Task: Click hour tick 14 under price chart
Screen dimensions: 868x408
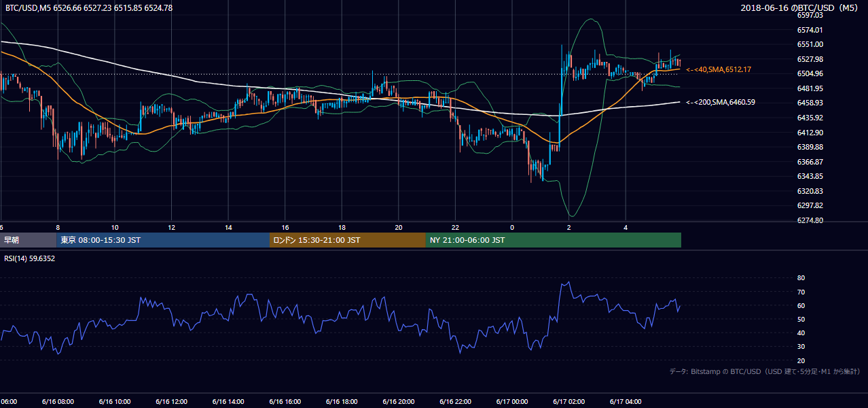Action: click(229, 227)
